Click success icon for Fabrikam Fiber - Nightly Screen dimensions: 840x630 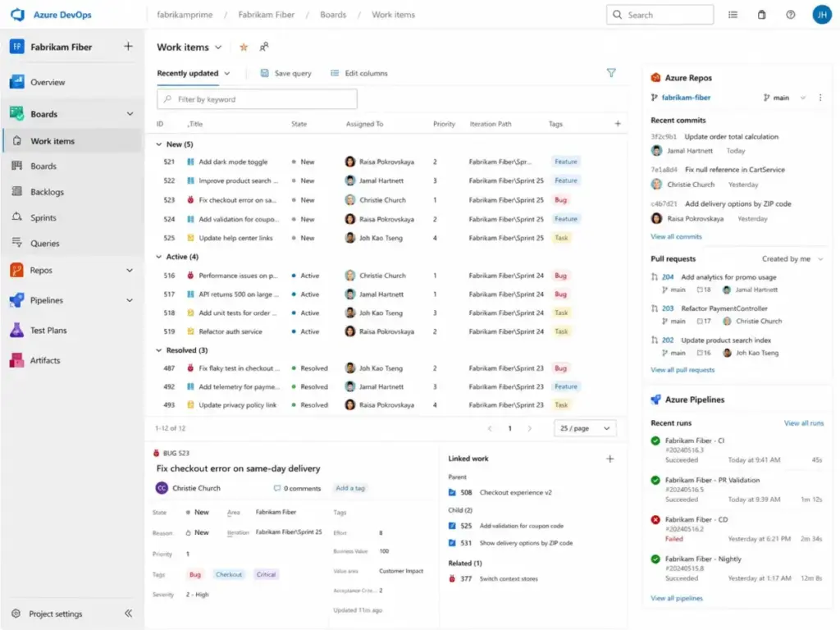[x=655, y=559]
